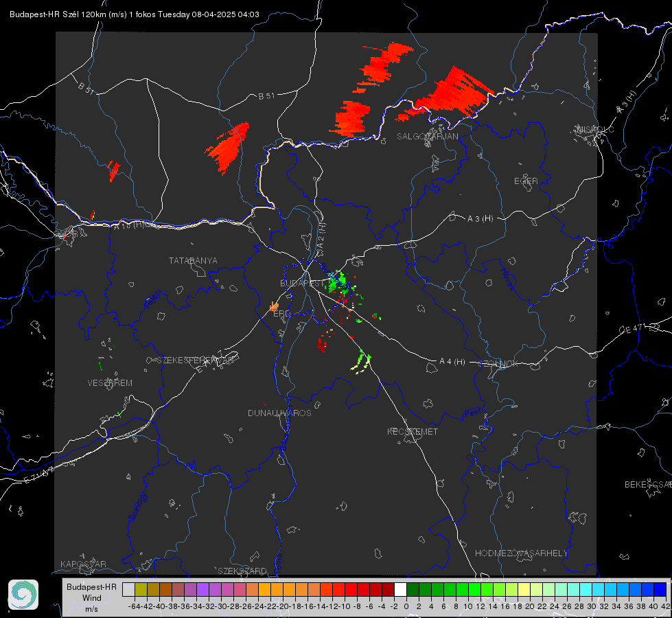
Task: Select the KAPOSVÁR city label
Action: [83, 564]
